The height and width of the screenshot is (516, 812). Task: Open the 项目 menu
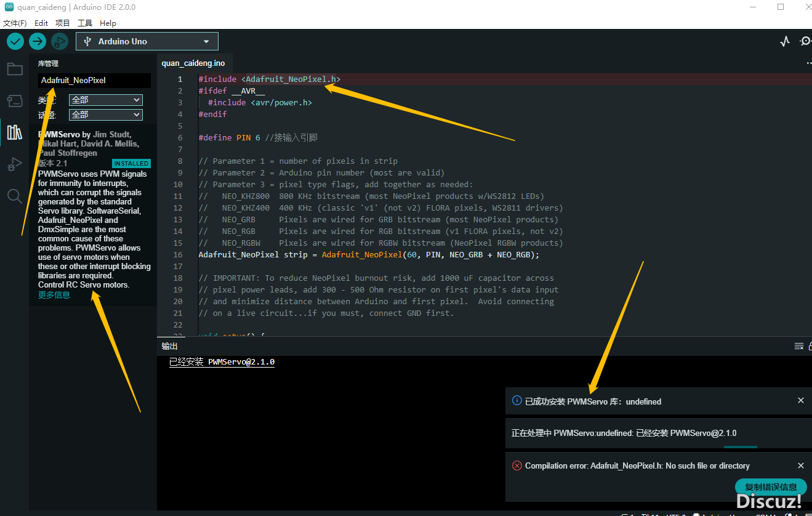coord(63,23)
